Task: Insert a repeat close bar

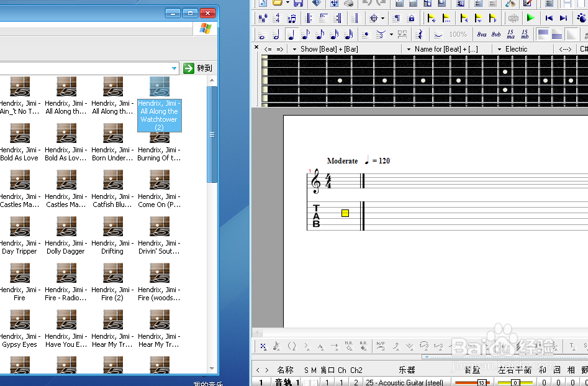Action: [338, 18]
